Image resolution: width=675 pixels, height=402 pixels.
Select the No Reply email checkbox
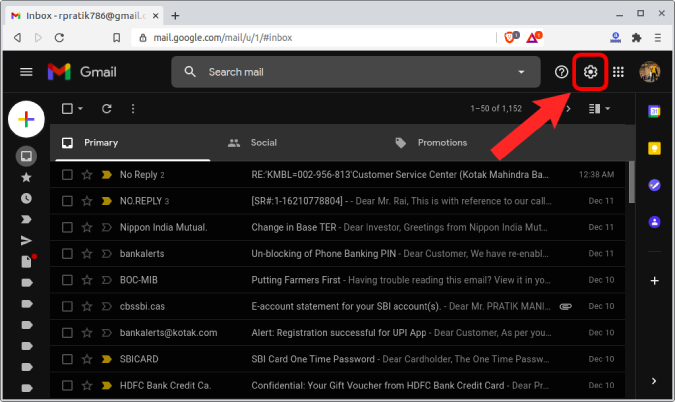click(x=67, y=175)
